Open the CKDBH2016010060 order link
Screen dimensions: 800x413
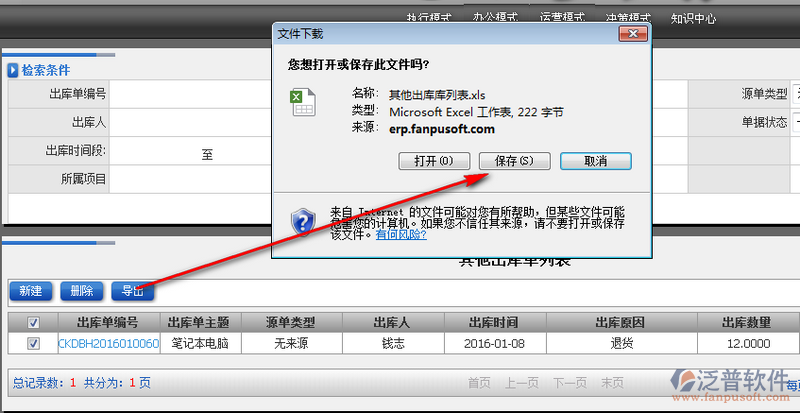(x=109, y=344)
